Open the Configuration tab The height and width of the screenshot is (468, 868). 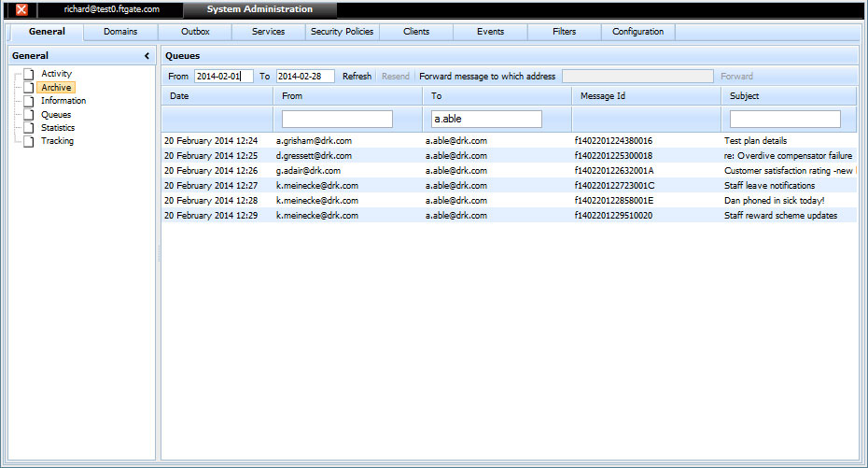[637, 32]
